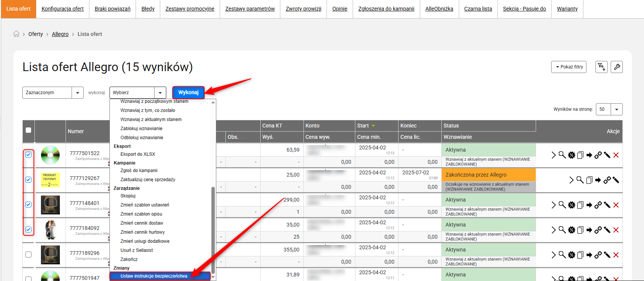Click magnifier icon for offer 7777189296
644x281 pixels.
562,255
